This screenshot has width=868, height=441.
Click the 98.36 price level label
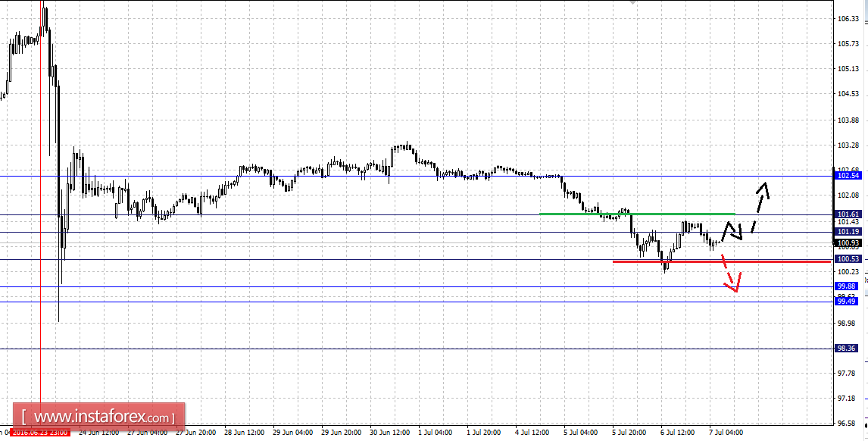pos(848,349)
